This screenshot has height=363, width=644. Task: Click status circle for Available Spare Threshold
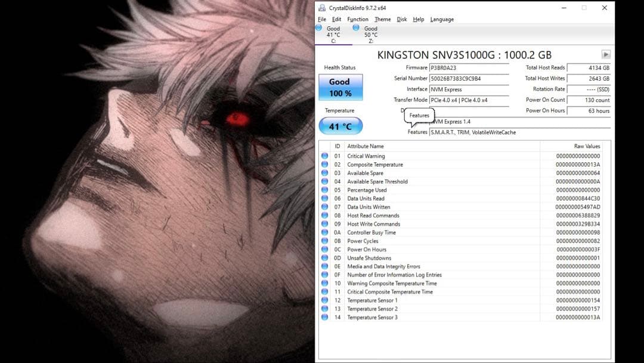tap(324, 181)
